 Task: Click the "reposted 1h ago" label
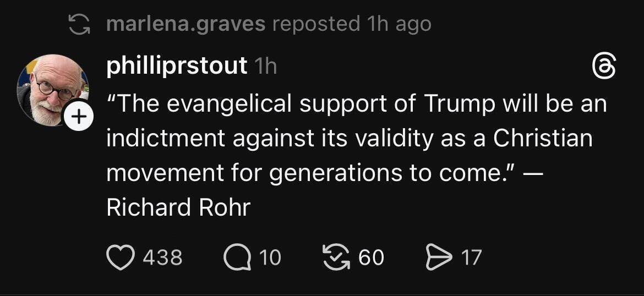coord(352,24)
